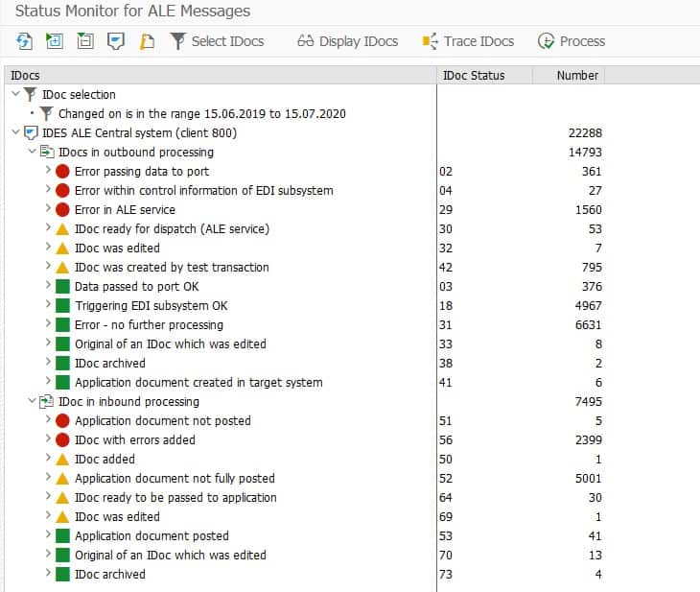Click status code 73
This screenshot has width=700, height=592.
pos(446,574)
